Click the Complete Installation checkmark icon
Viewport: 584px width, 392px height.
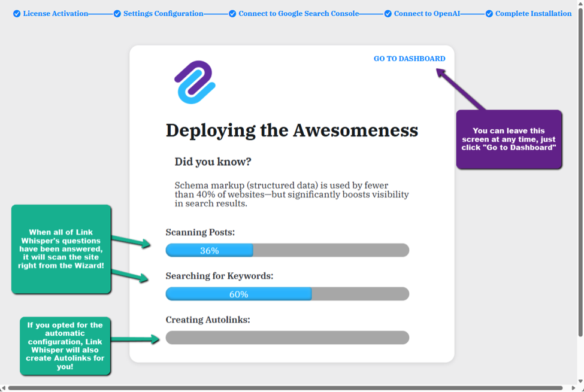click(489, 14)
